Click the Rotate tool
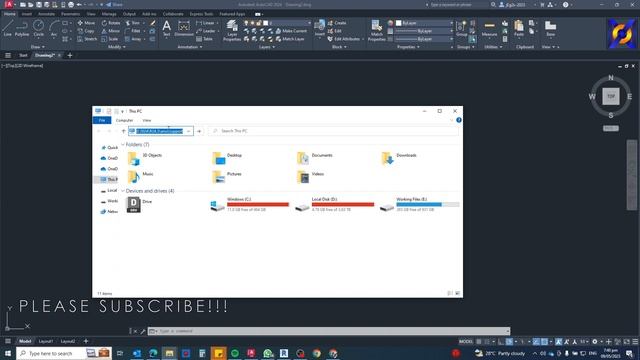The width and height of the screenshot is (640, 360). coord(111,23)
